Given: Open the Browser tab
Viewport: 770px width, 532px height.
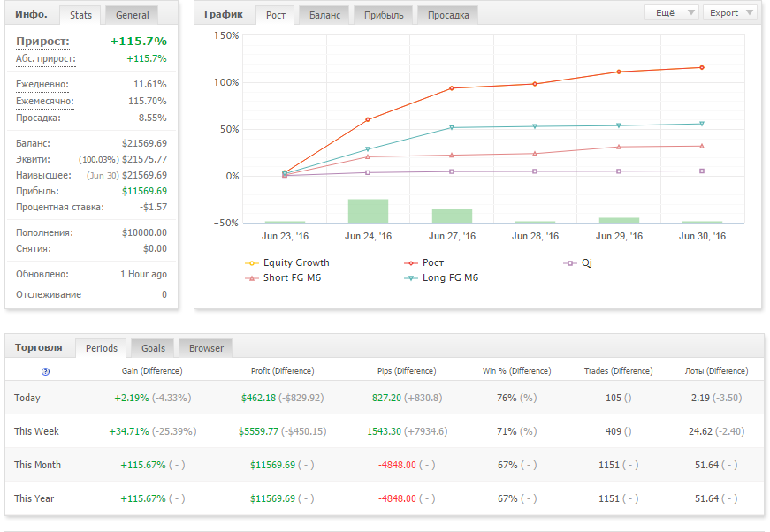Looking at the screenshot, I should pyautogui.click(x=206, y=348).
